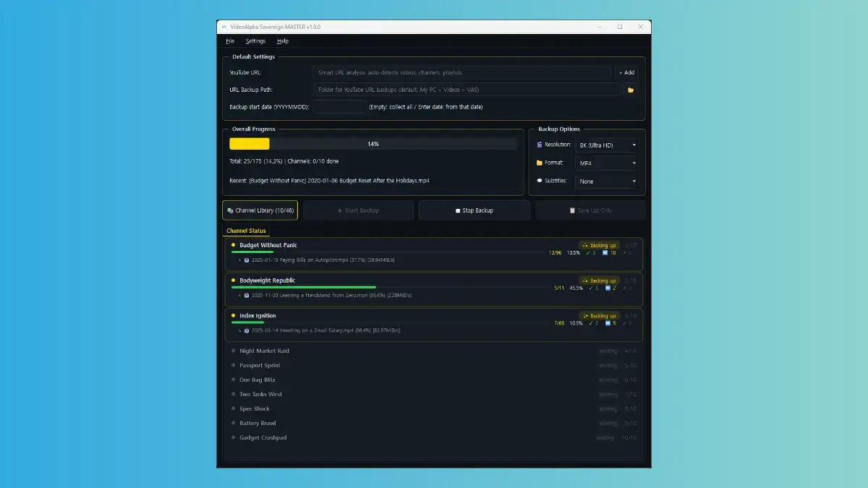
Task: Click the gray status dot for Night Market Raid
Action: [233, 351]
